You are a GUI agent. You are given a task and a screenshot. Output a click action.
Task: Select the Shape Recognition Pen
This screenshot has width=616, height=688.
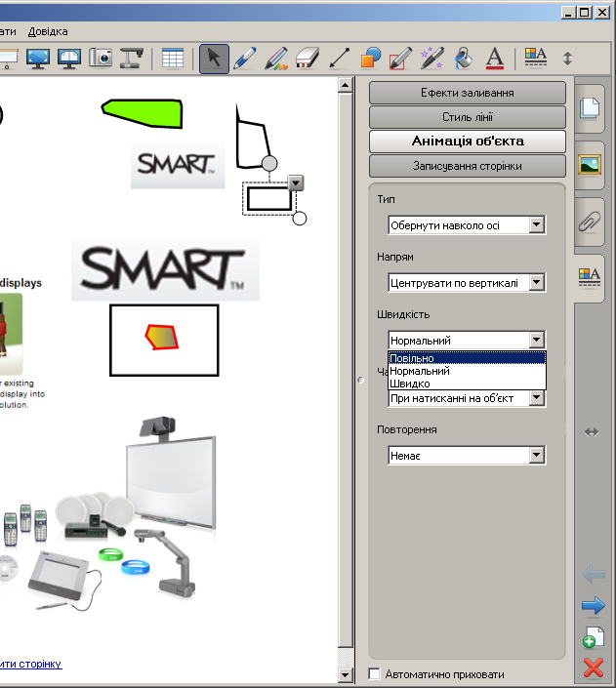pos(400,59)
